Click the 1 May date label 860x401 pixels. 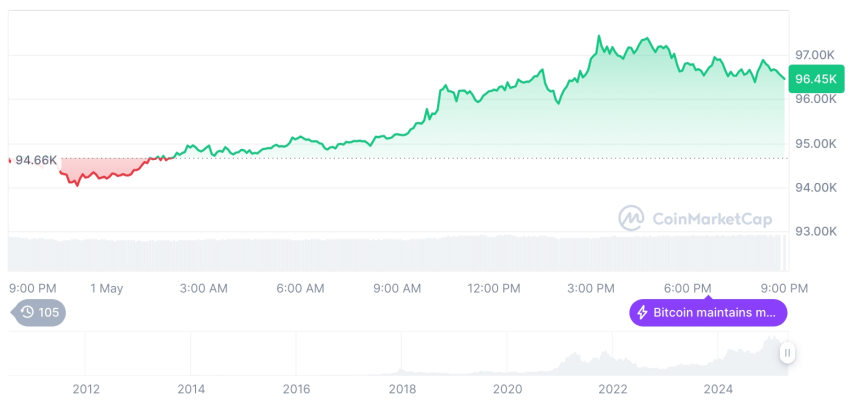[106, 288]
